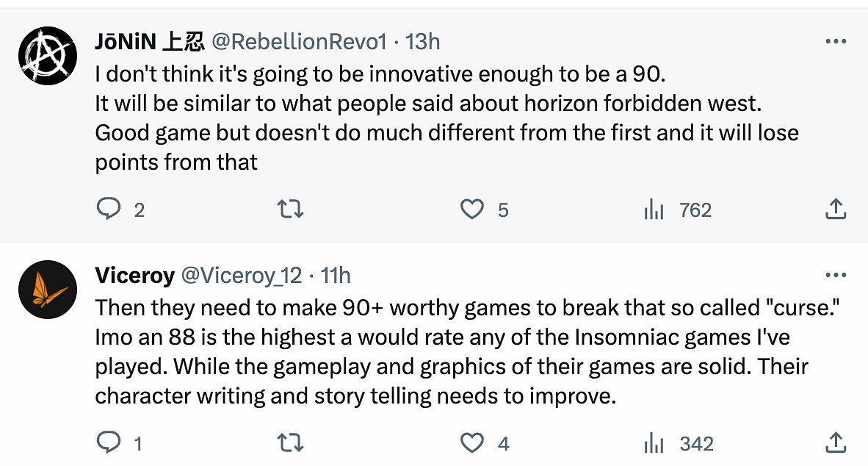Open the 11h timestamp permalink
This screenshot has width=868, height=466.
click(x=336, y=276)
